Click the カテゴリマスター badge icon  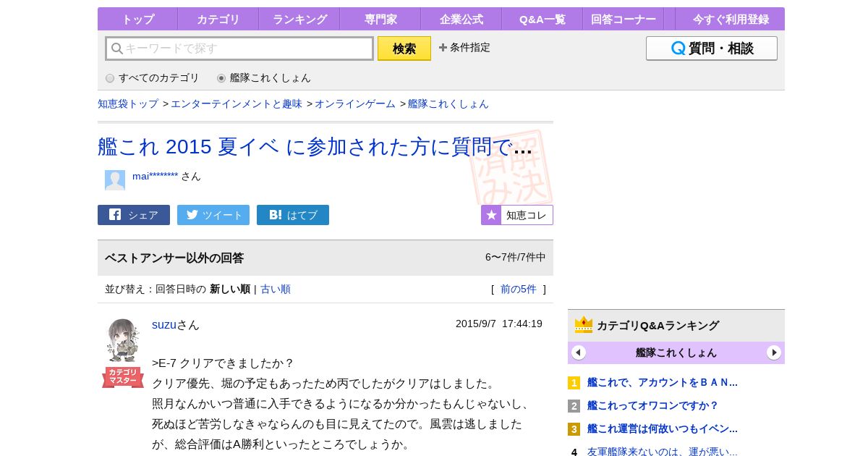point(123,377)
